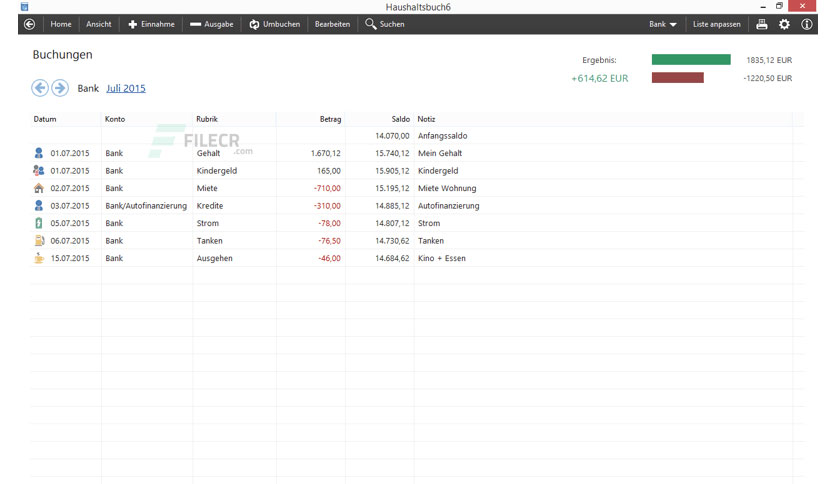Select the Kredite category cell

210,206
